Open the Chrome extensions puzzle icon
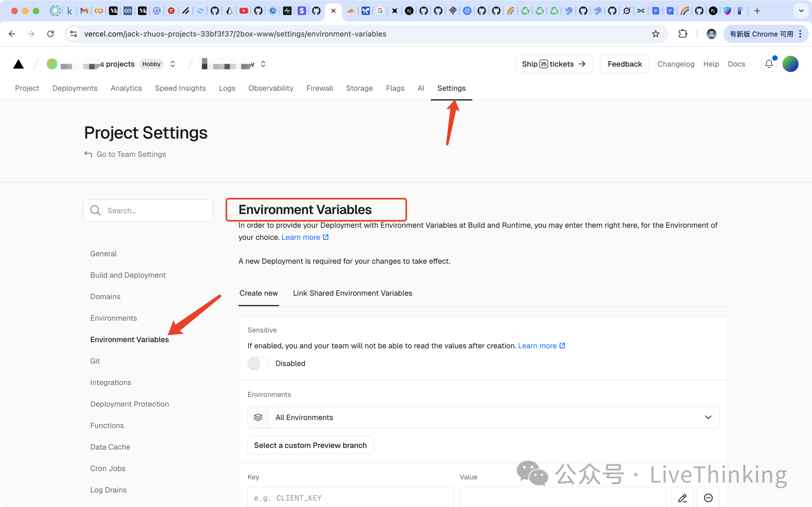812x507 pixels. tap(683, 34)
